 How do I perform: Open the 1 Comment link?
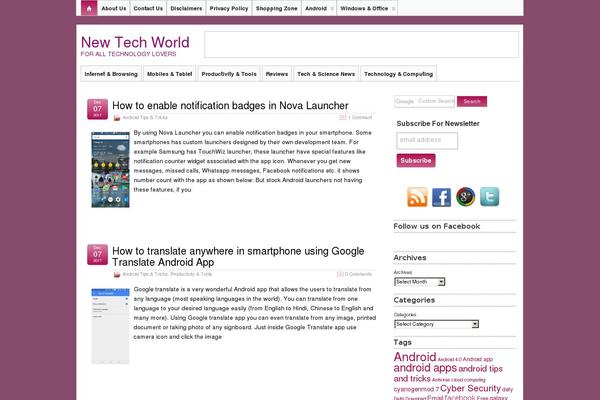tap(360, 118)
